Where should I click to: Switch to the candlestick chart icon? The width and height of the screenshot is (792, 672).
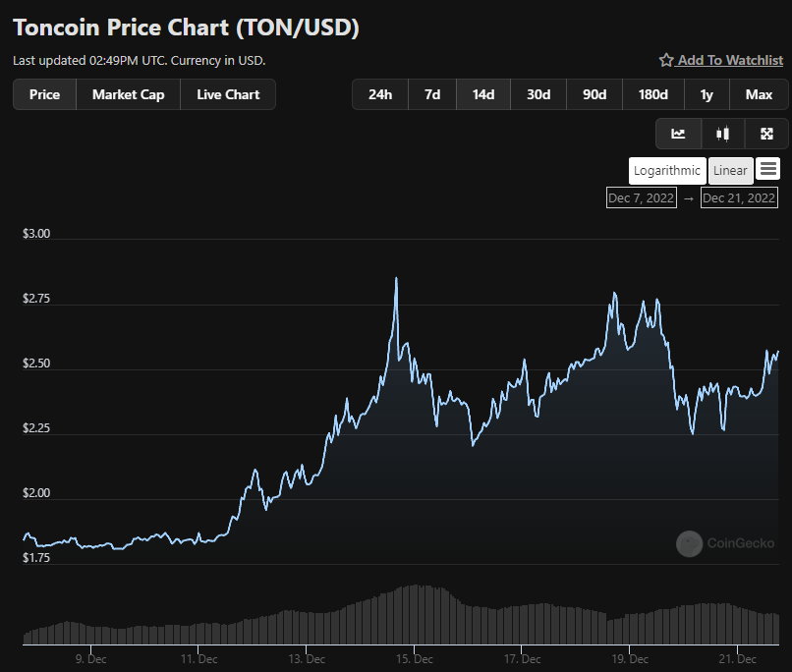(x=722, y=134)
